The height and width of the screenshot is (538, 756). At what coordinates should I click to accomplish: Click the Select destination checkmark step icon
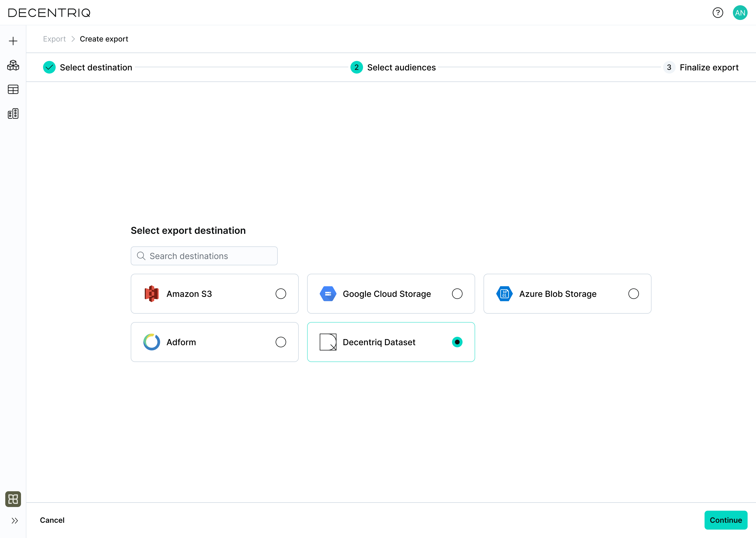49,67
